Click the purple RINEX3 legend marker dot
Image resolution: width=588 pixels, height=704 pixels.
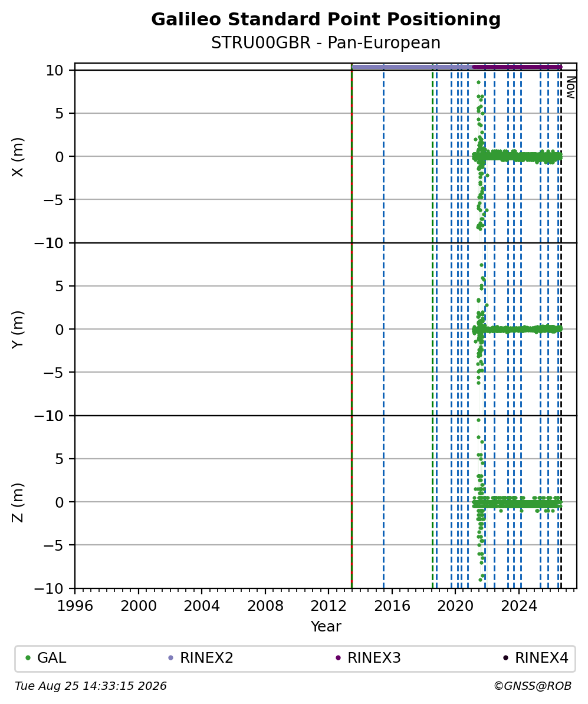[339, 658]
